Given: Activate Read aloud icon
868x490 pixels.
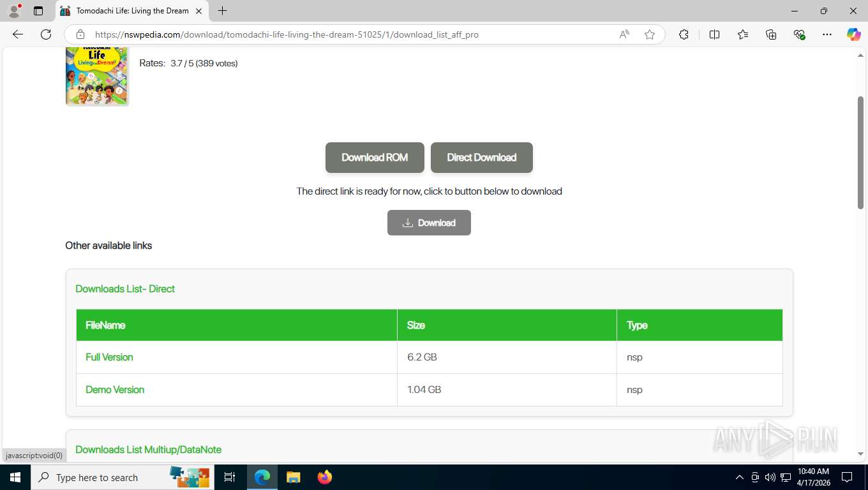Looking at the screenshot, I should coord(624,34).
